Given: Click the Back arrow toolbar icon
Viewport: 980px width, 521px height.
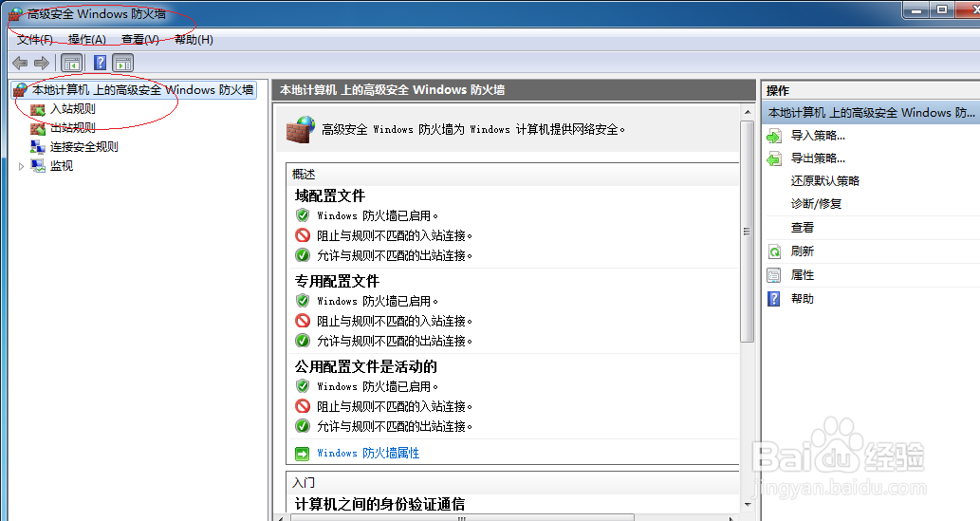Looking at the screenshot, I should click(x=20, y=64).
